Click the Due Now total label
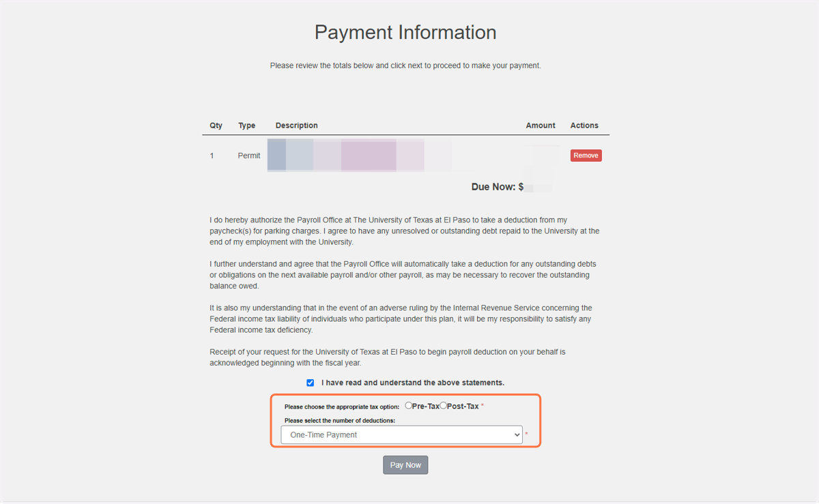This screenshot has height=504, width=819. (498, 186)
